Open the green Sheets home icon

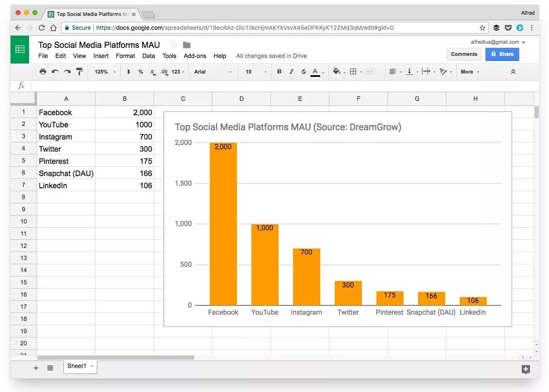(20, 49)
